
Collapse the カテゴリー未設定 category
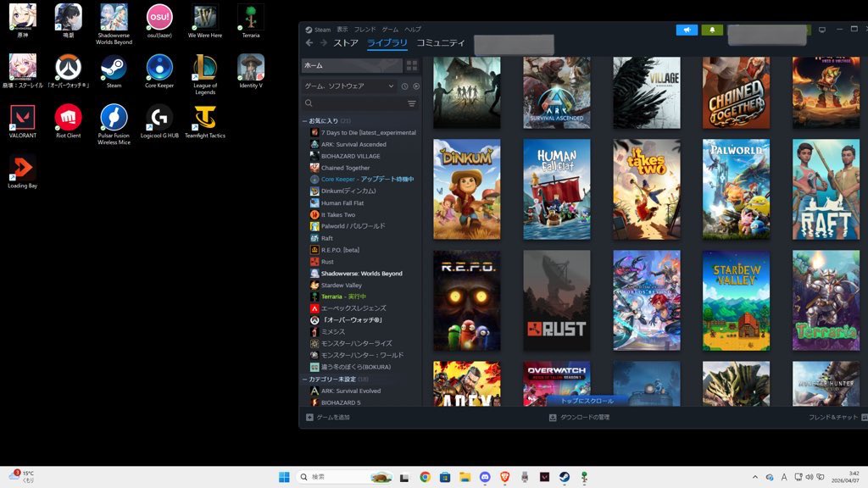pyautogui.click(x=304, y=379)
